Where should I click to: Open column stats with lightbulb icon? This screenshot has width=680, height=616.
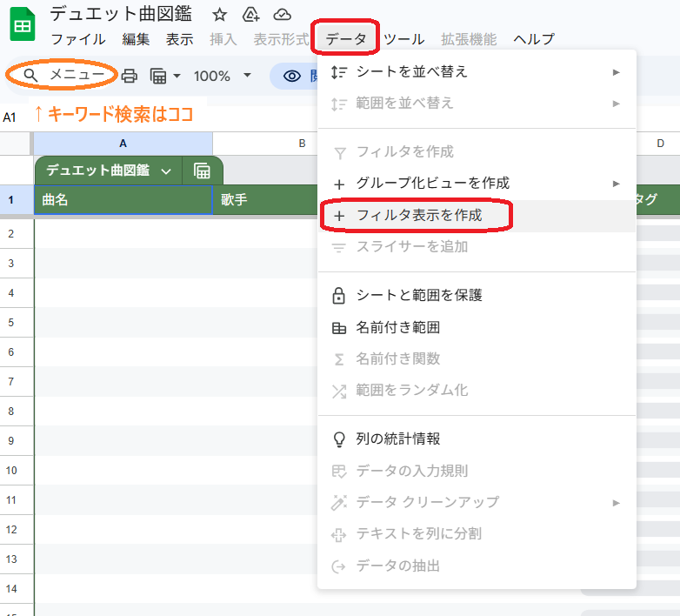[397, 439]
